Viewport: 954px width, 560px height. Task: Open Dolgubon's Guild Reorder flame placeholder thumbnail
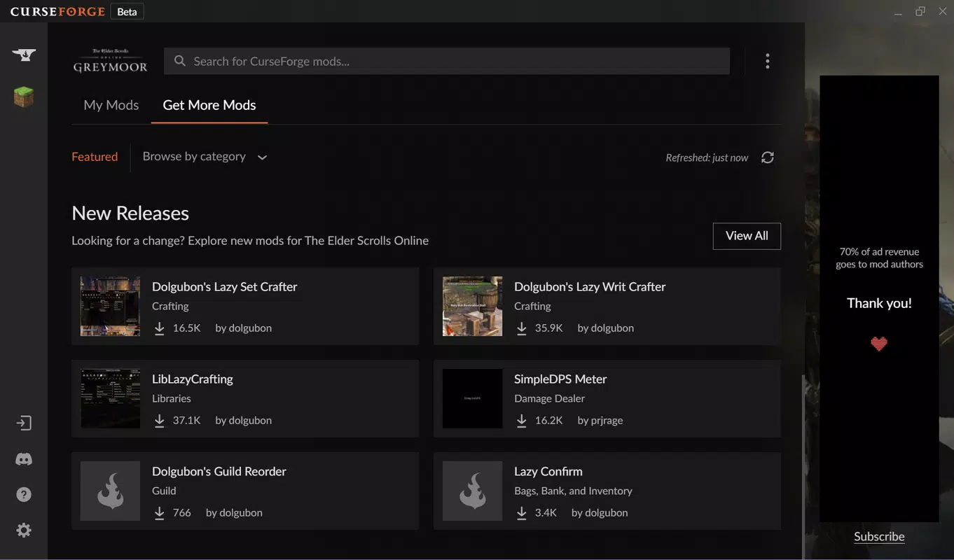coord(110,491)
